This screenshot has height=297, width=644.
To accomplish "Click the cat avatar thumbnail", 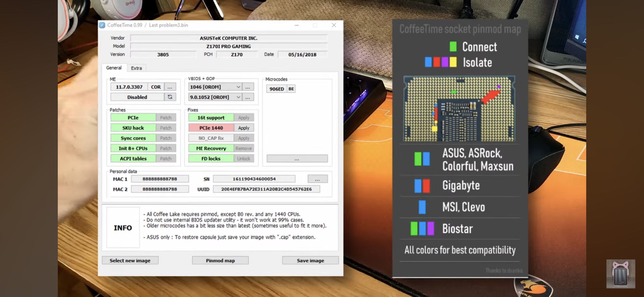I will (x=620, y=274).
